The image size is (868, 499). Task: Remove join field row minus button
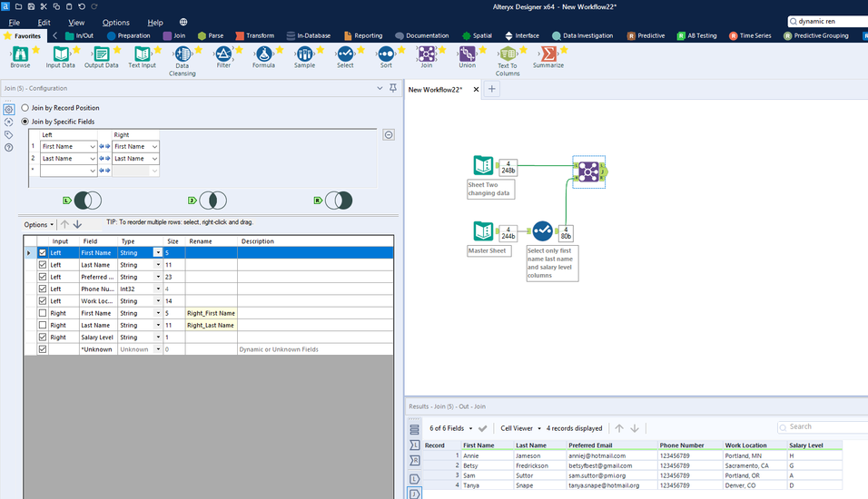389,135
